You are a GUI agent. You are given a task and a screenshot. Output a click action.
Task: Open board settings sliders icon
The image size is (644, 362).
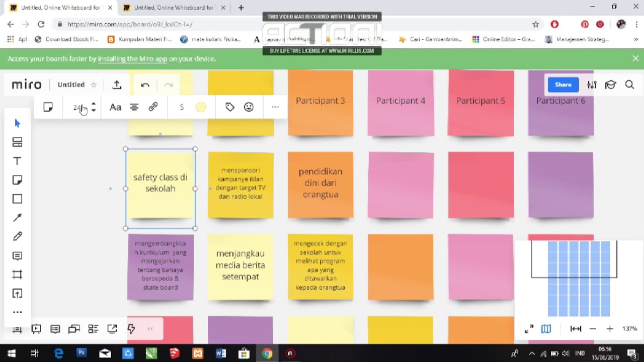coord(592,85)
